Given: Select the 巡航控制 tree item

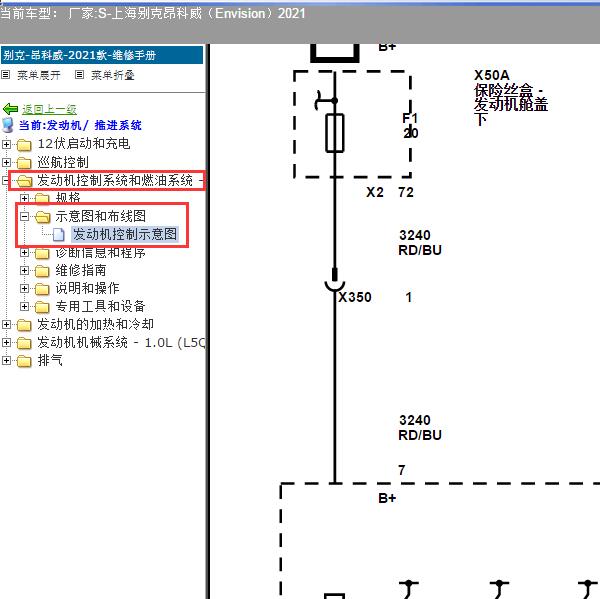Looking at the screenshot, I should click(63, 162).
